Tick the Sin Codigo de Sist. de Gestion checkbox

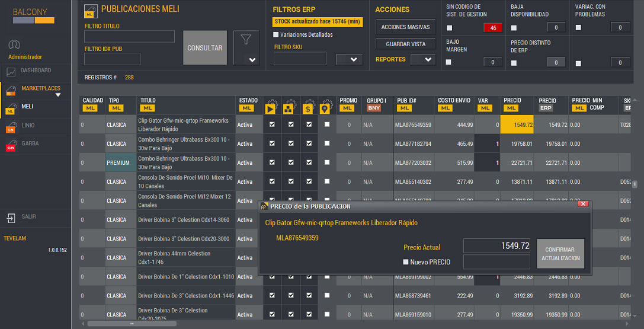point(449,28)
